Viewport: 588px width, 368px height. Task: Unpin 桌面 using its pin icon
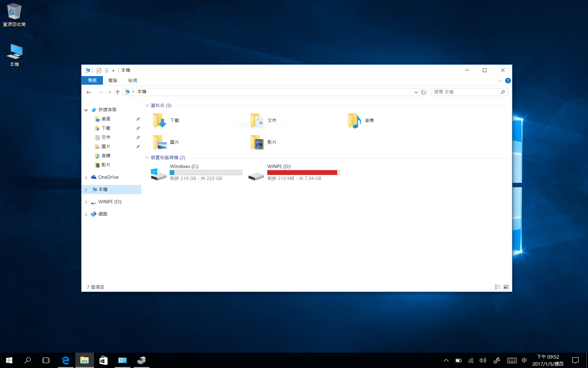tap(138, 119)
